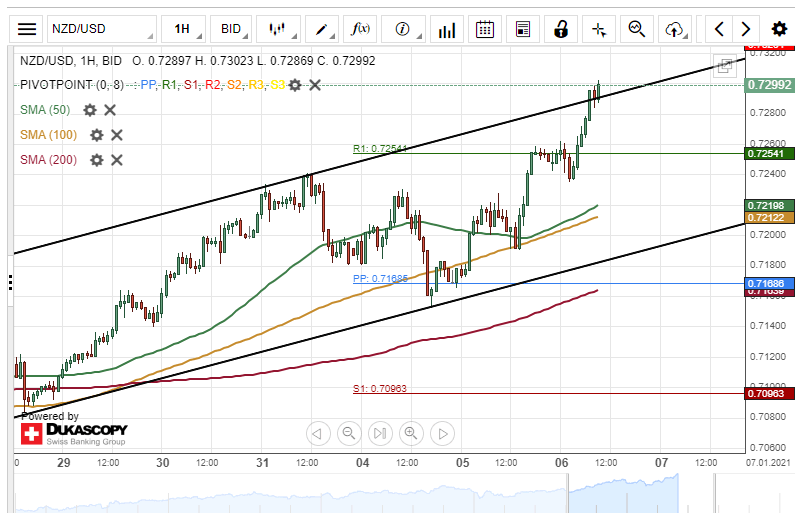Open the NZD/USD instrument dropdown
The image size is (804, 520).
click(101, 29)
